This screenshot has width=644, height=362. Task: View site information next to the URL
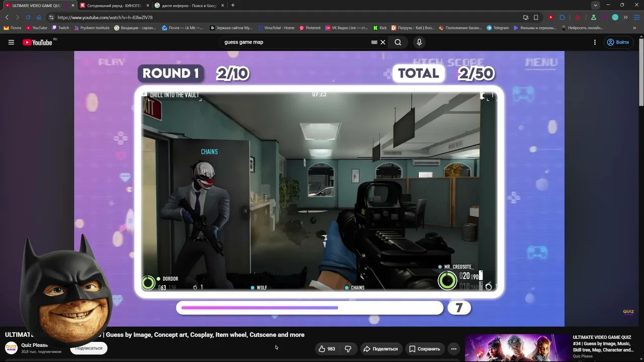pos(51,17)
